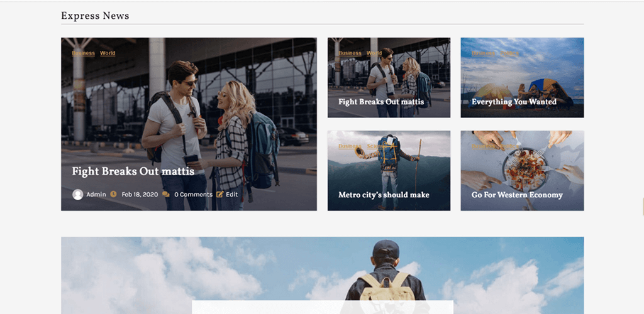This screenshot has height=314, width=644.
Task: Click the Admin author avatar icon
Action: [x=77, y=194]
